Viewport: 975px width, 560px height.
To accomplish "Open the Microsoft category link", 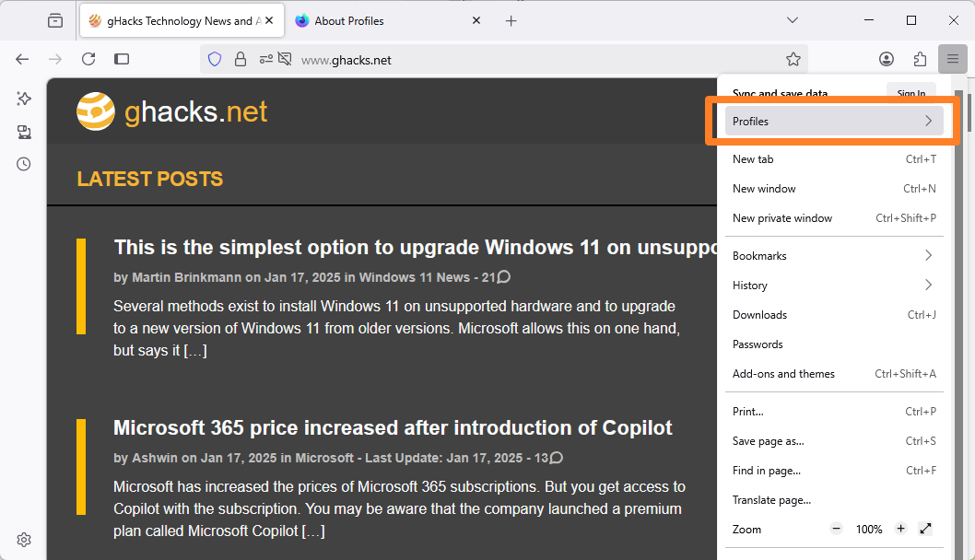I will point(324,458).
